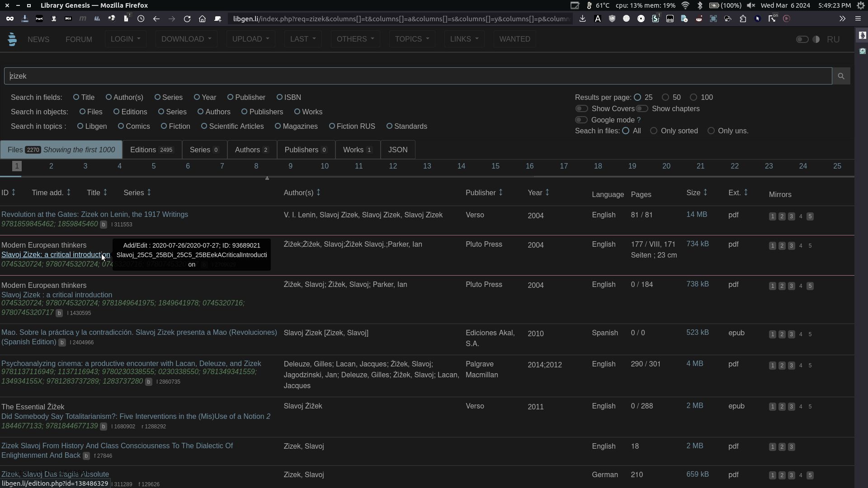This screenshot has width=868, height=488.
Task: Open the JSON tab
Action: 398,150
